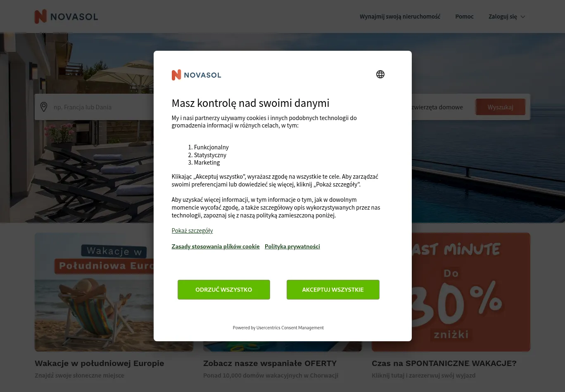Open Polityka prywatności link
Screen dimensions: 565x392
[292, 246]
